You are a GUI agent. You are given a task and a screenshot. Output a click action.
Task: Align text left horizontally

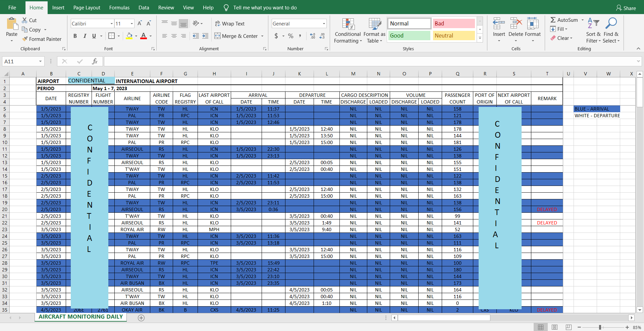[164, 36]
